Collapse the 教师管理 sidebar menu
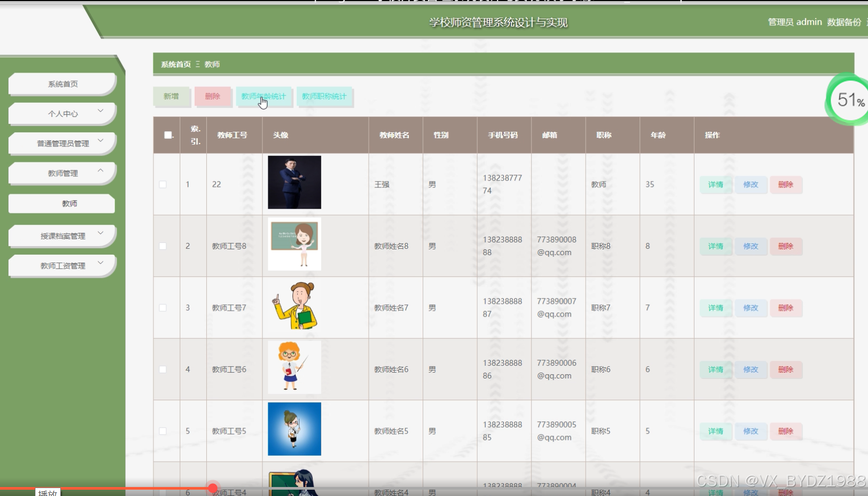The image size is (868, 496). point(62,173)
